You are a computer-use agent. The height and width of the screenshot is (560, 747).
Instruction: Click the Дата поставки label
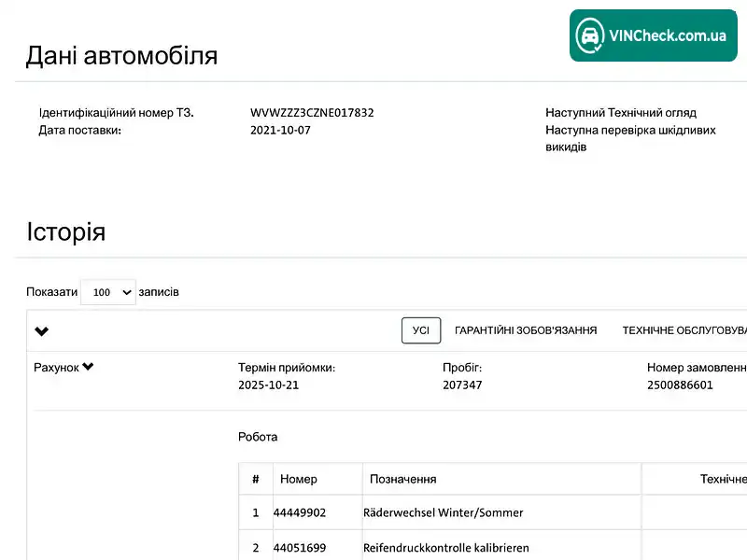(x=80, y=130)
